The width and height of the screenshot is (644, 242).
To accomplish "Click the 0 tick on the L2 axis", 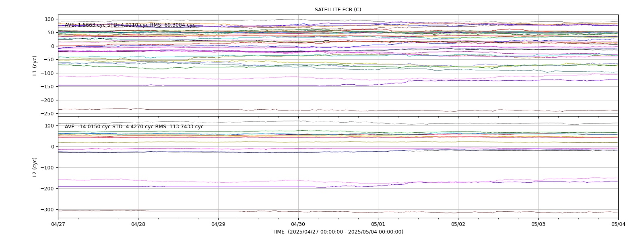I will coord(53,147).
